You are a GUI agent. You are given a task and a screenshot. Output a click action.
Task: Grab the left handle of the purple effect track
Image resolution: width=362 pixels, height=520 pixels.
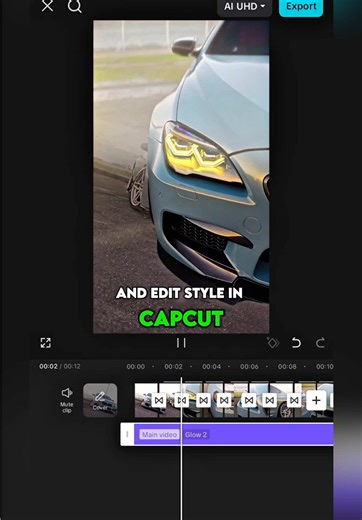[x=127, y=434]
